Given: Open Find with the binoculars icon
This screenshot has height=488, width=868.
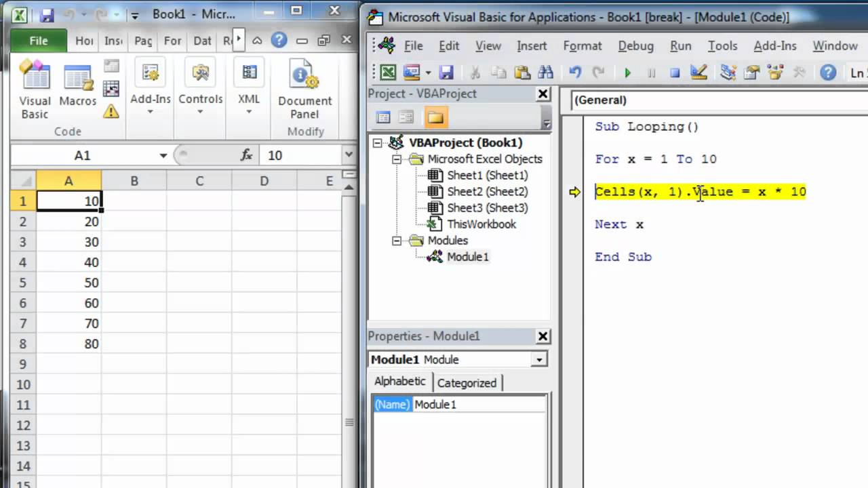Looking at the screenshot, I should pos(545,72).
